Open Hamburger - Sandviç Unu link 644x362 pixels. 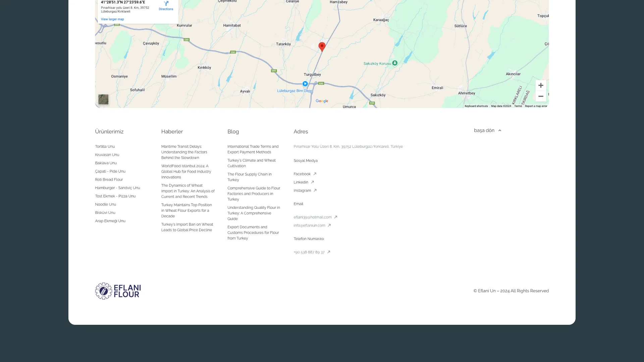pyautogui.click(x=117, y=188)
